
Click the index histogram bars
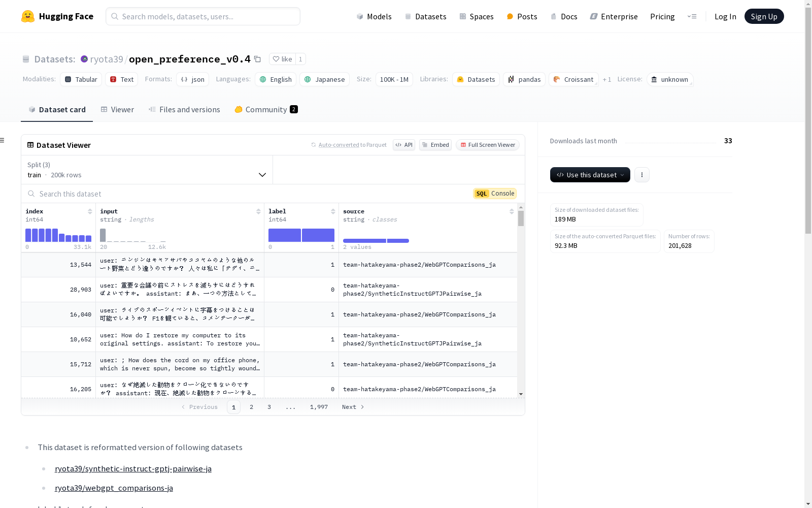point(58,235)
